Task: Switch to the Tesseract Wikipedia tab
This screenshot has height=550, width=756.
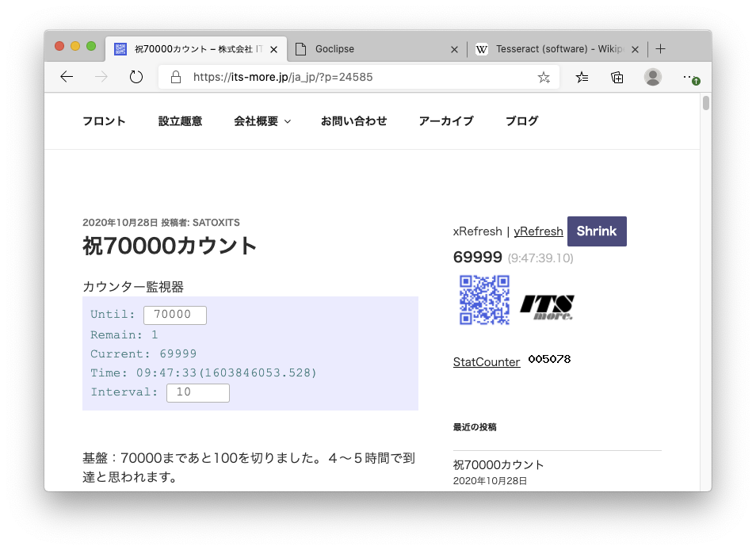Action: click(x=558, y=49)
